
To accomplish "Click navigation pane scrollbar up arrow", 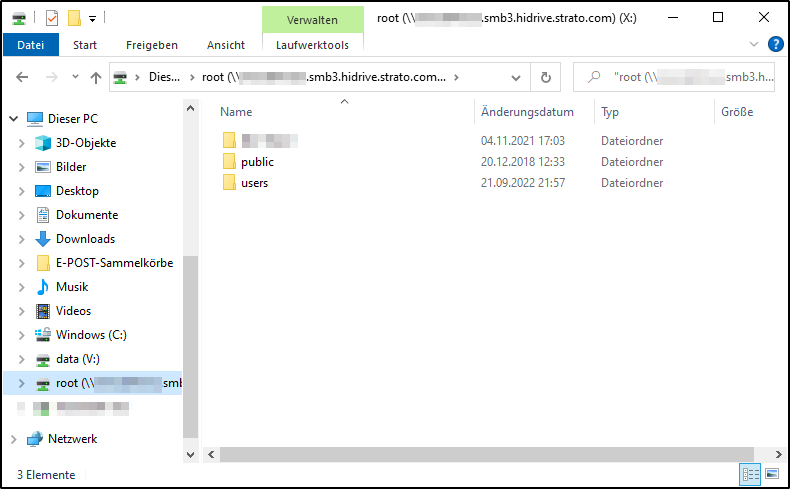I will point(190,108).
